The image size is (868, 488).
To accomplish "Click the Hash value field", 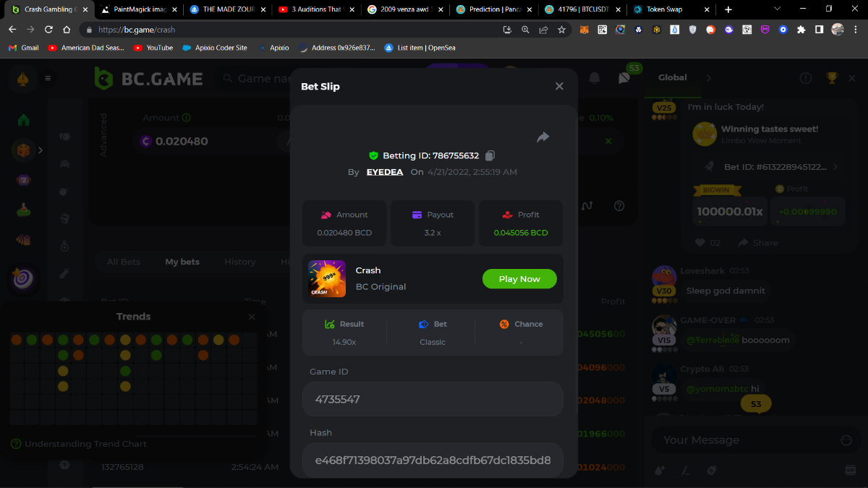I will [x=433, y=460].
